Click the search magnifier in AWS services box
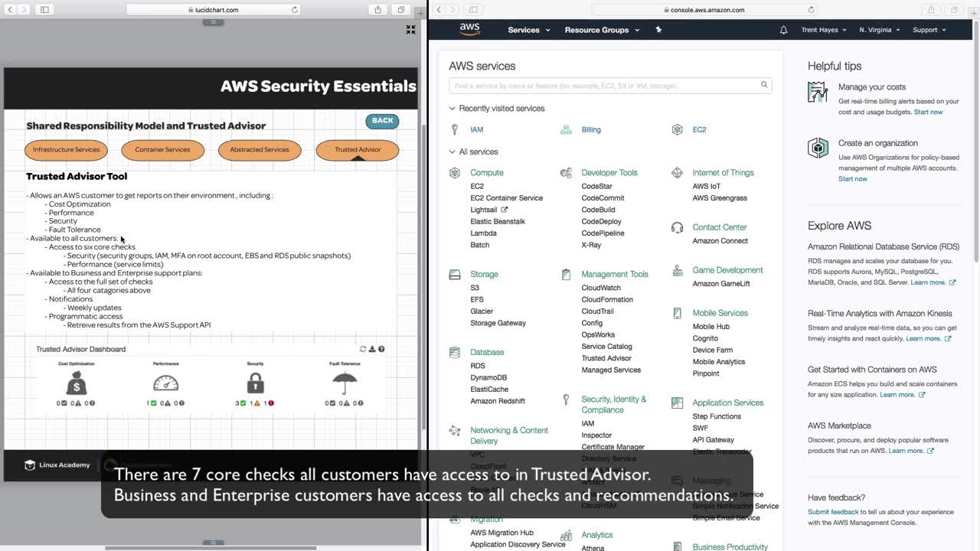The width and height of the screenshot is (980, 551). pos(764,85)
